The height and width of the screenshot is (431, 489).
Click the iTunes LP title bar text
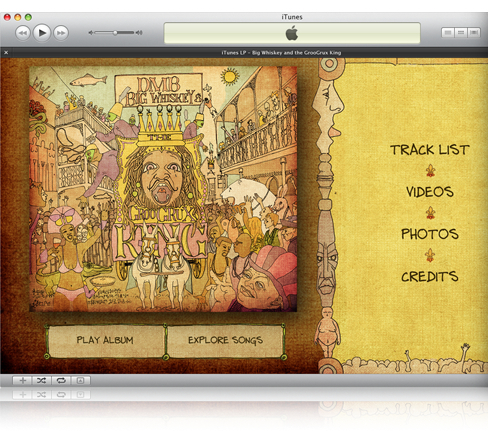(281, 52)
